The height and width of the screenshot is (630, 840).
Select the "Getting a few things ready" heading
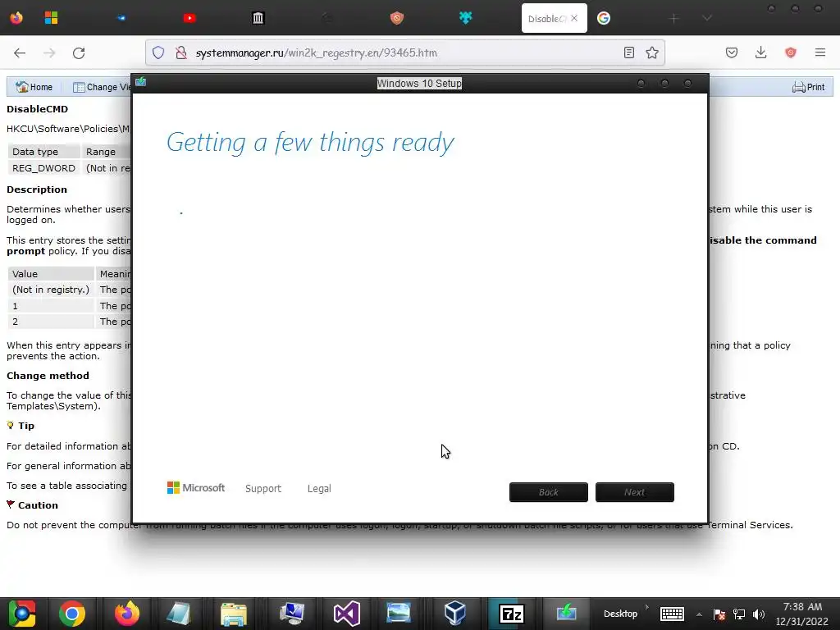(310, 143)
